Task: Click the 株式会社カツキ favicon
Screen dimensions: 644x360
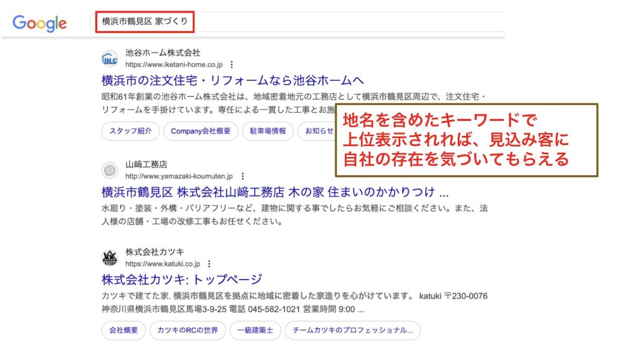Action: [110, 258]
